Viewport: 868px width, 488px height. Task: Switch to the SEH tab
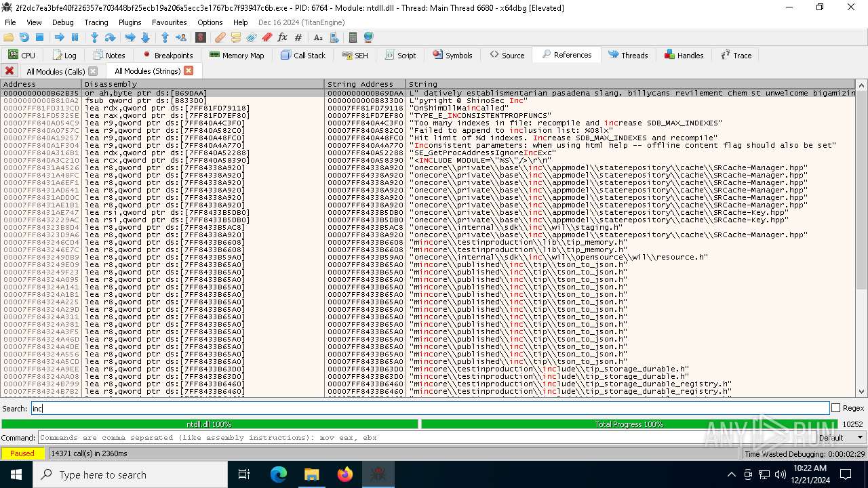(x=355, y=55)
